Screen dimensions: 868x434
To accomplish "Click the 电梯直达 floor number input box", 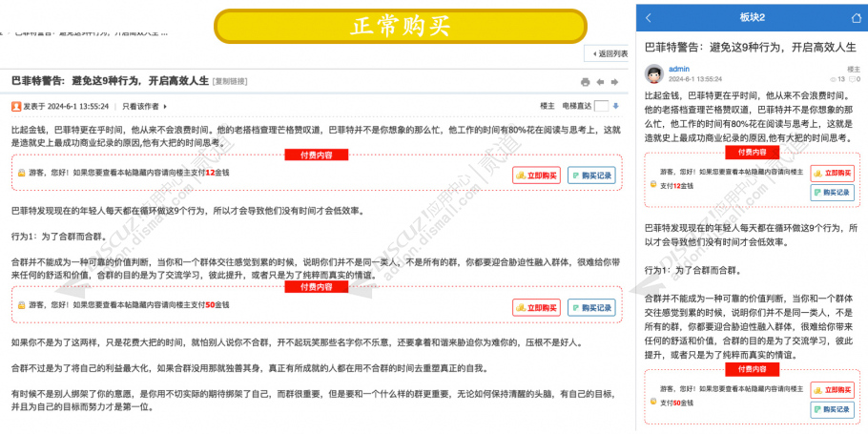I will tap(601, 106).
